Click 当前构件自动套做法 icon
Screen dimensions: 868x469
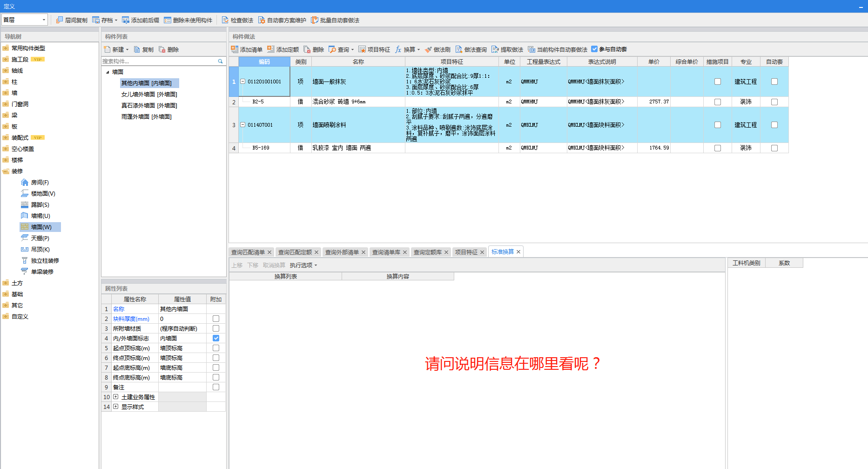click(x=532, y=49)
